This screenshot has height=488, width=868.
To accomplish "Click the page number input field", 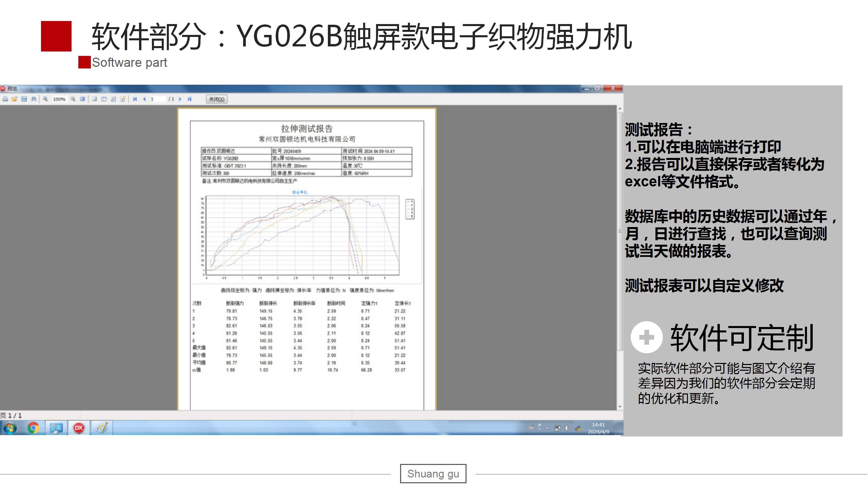I will [x=157, y=99].
